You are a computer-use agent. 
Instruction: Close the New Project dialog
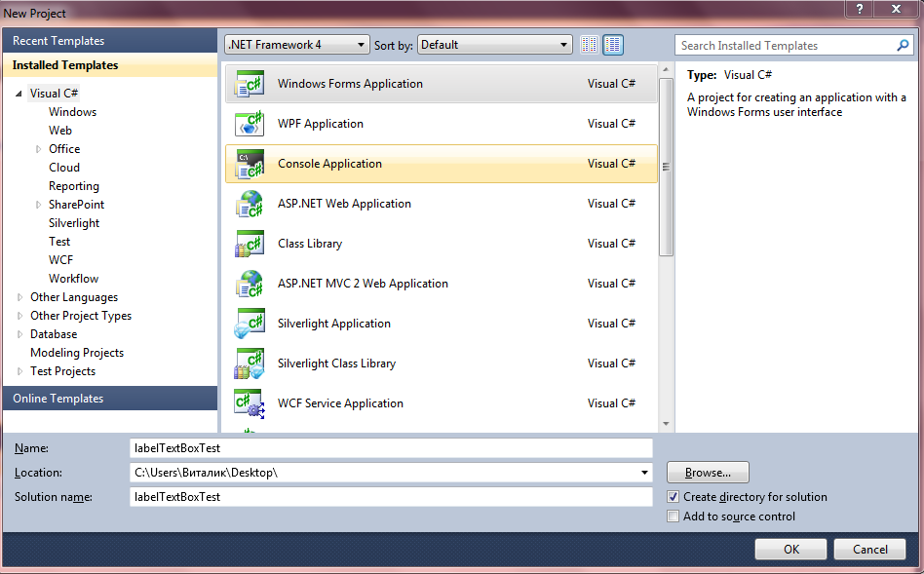coord(896,9)
